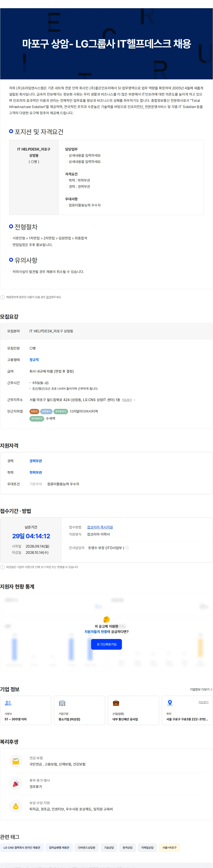Click 수색역 station name
This screenshot has height=868, width=213.
tap(50, 418)
